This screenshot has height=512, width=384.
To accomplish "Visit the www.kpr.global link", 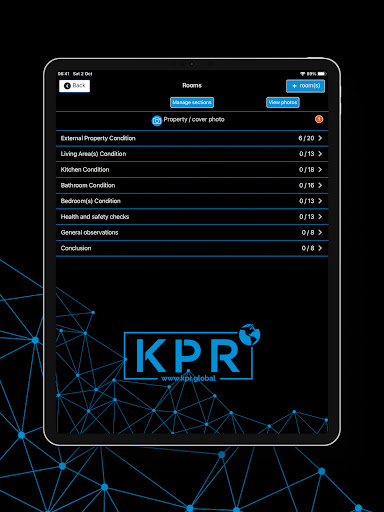I will [188, 378].
